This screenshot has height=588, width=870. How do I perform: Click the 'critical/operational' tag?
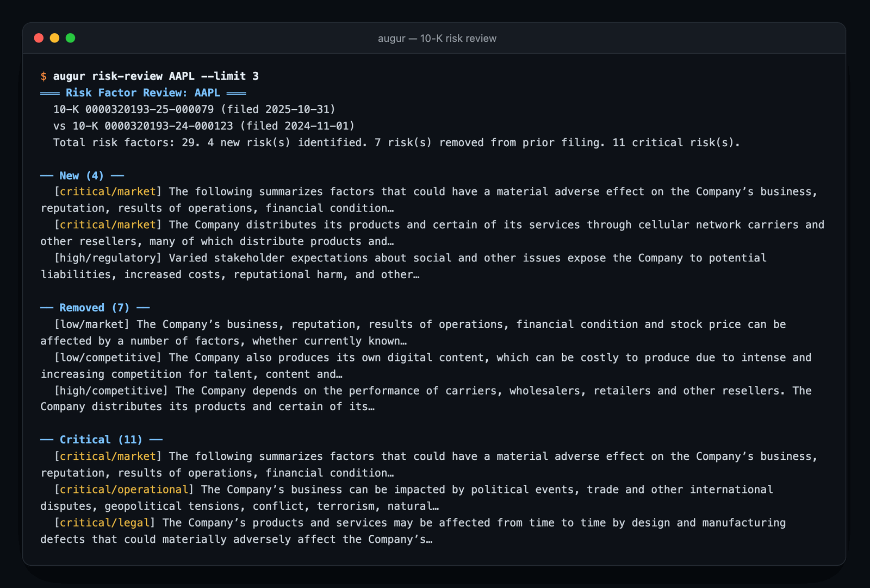click(124, 490)
